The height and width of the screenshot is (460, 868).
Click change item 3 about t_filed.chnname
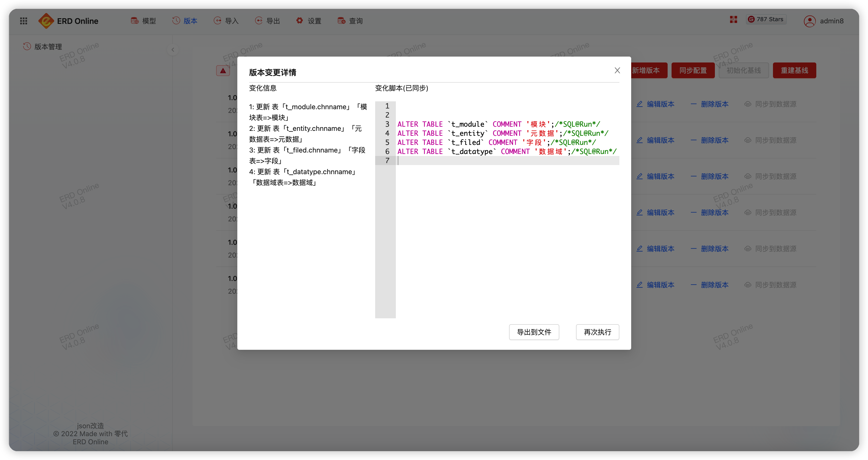coord(307,155)
